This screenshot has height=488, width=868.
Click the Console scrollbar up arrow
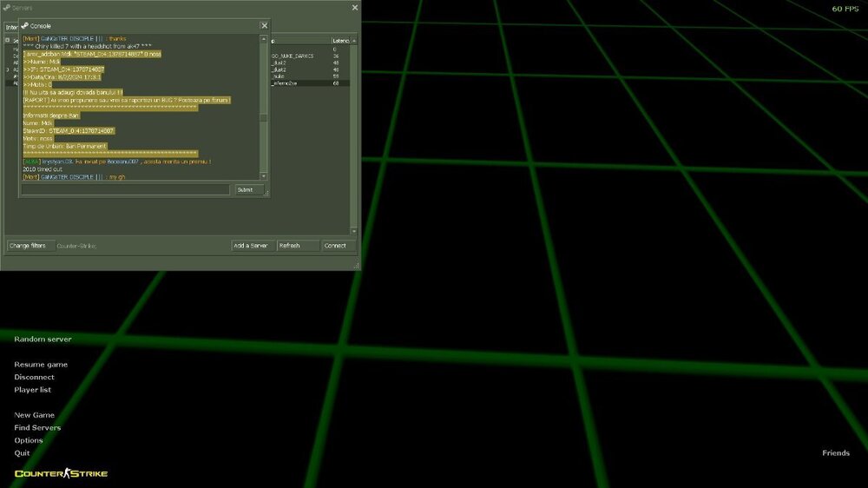[x=264, y=39]
